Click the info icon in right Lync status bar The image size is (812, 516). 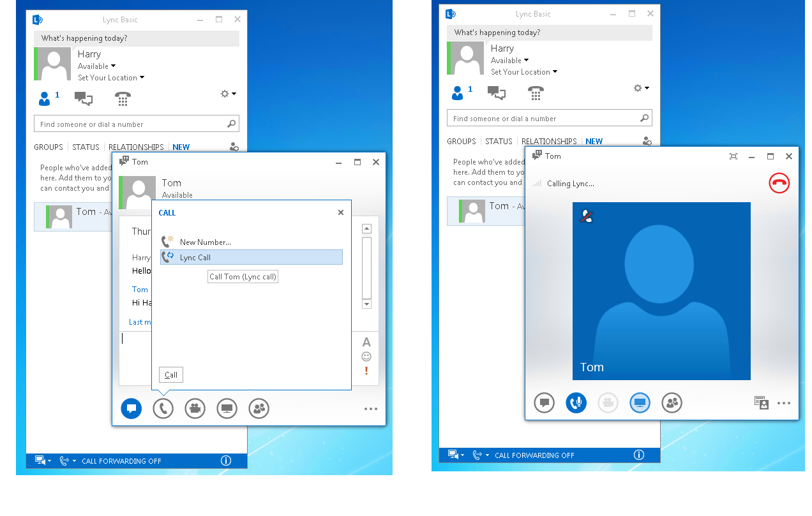click(x=638, y=455)
